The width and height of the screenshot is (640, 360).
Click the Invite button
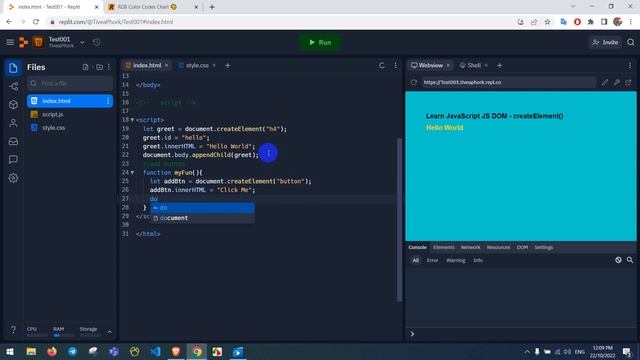(x=605, y=42)
